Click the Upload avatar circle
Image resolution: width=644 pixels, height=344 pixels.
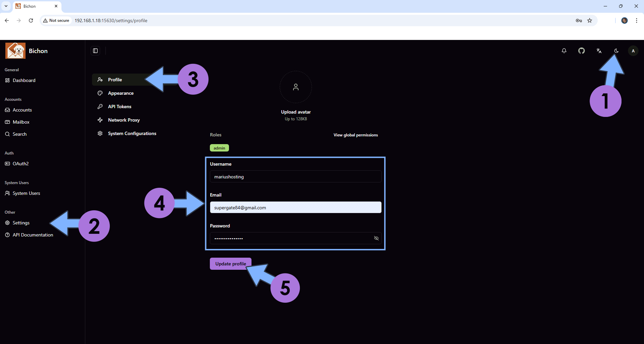[x=296, y=87]
